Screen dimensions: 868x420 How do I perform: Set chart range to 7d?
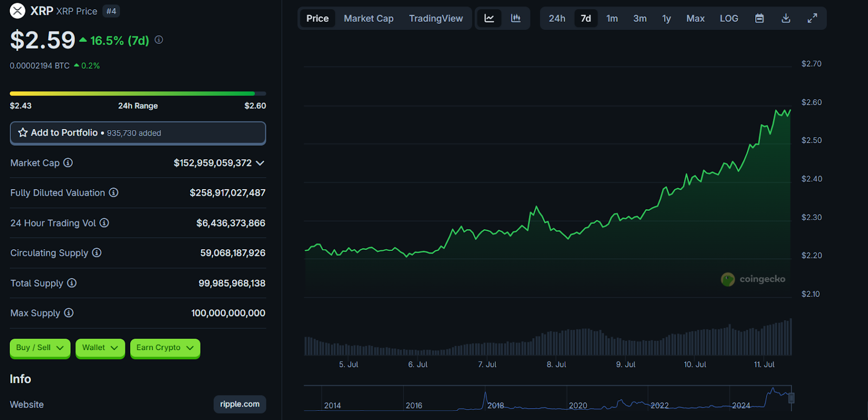coord(586,18)
